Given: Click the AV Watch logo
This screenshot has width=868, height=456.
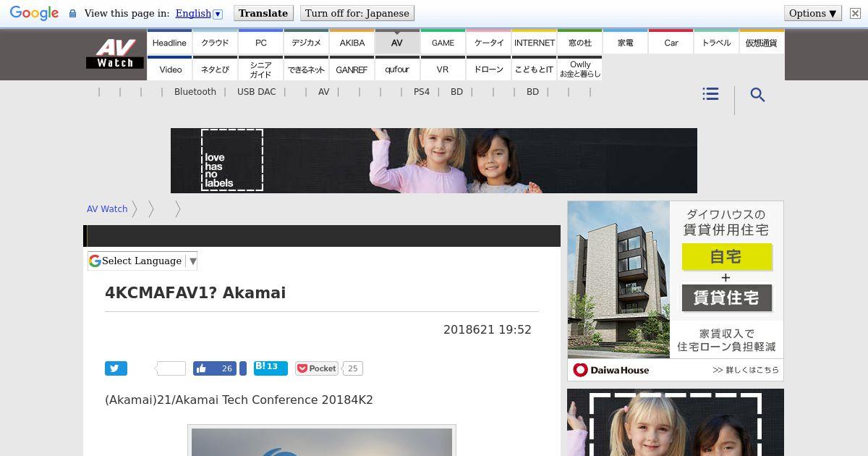Looking at the screenshot, I should tap(115, 54).
